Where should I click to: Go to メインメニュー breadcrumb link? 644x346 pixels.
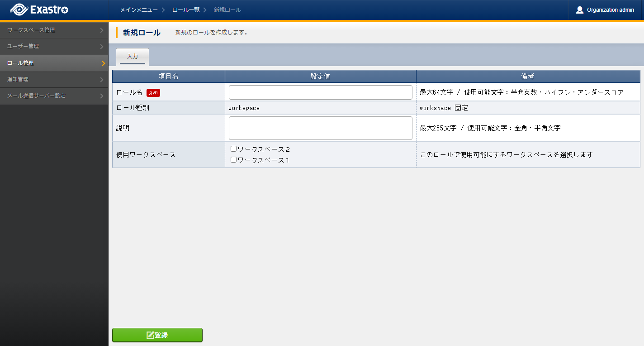138,10
